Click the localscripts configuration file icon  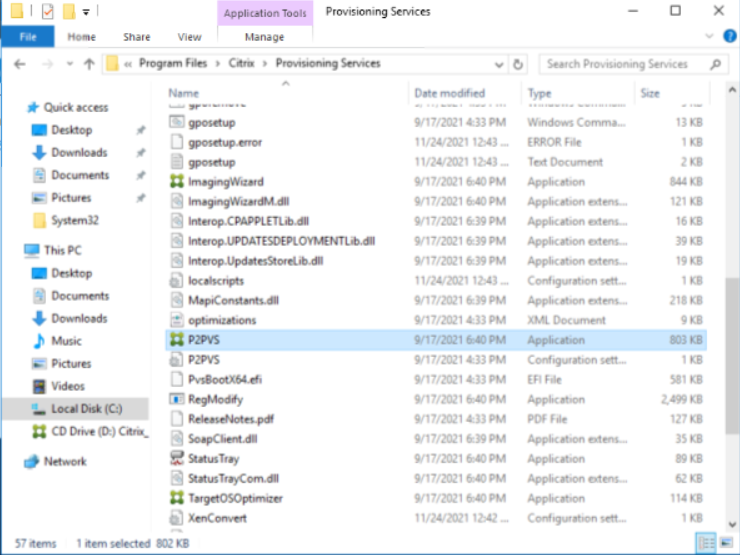coord(177,281)
